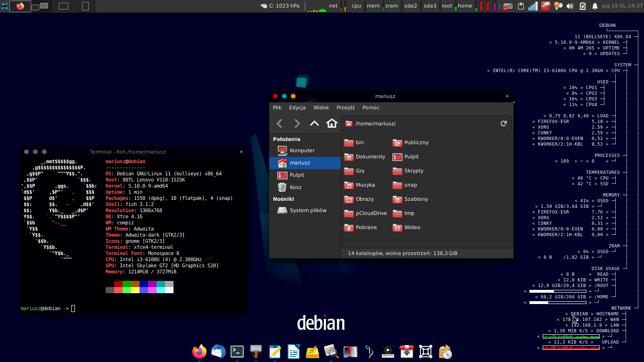Select the Dokumenty folder
The image size is (644, 362).
(x=365, y=156)
